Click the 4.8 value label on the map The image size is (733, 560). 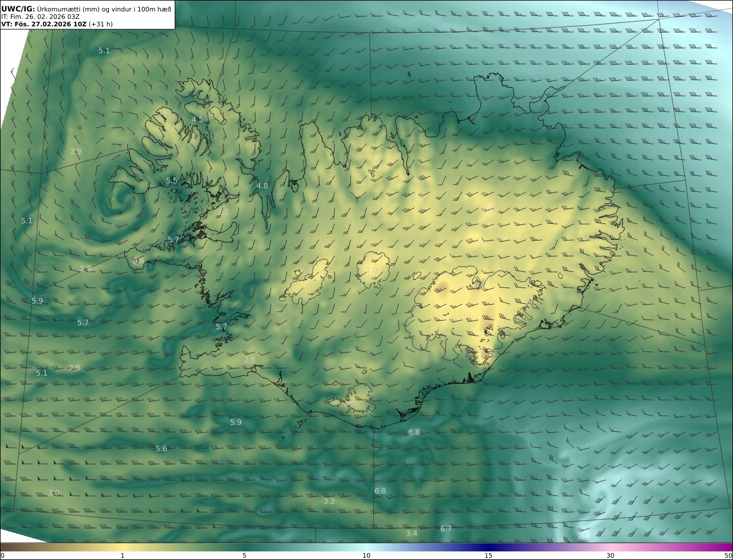pos(262,186)
